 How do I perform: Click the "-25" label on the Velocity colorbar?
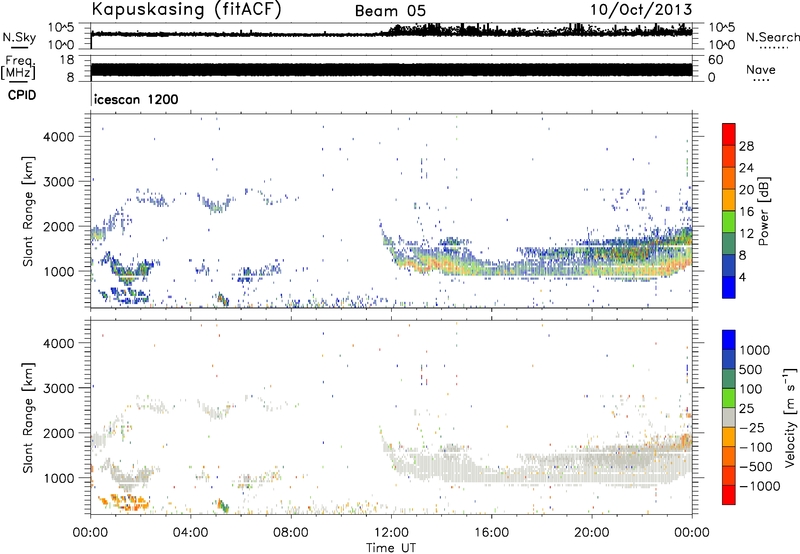(752, 428)
